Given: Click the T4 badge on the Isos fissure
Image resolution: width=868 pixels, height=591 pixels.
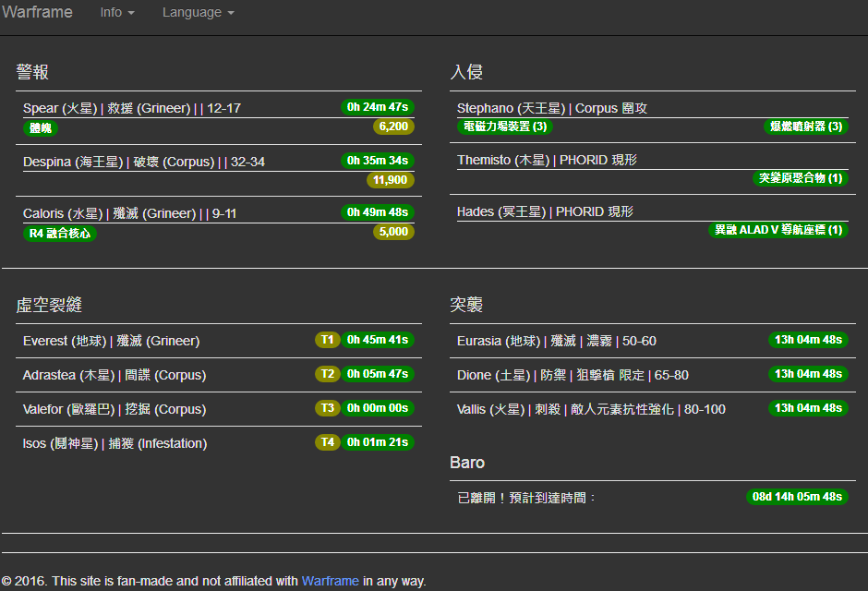Looking at the screenshot, I should pyautogui.click(x=328, y=442).
